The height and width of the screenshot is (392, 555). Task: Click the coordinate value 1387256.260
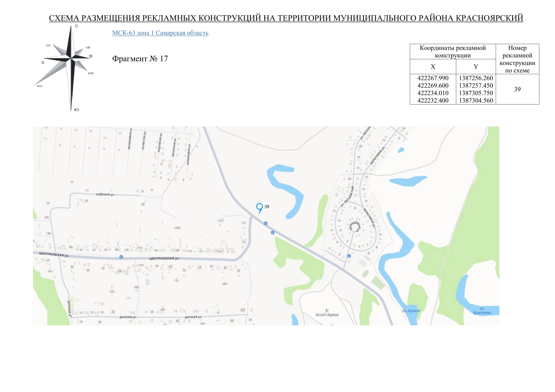coord(476,78)
